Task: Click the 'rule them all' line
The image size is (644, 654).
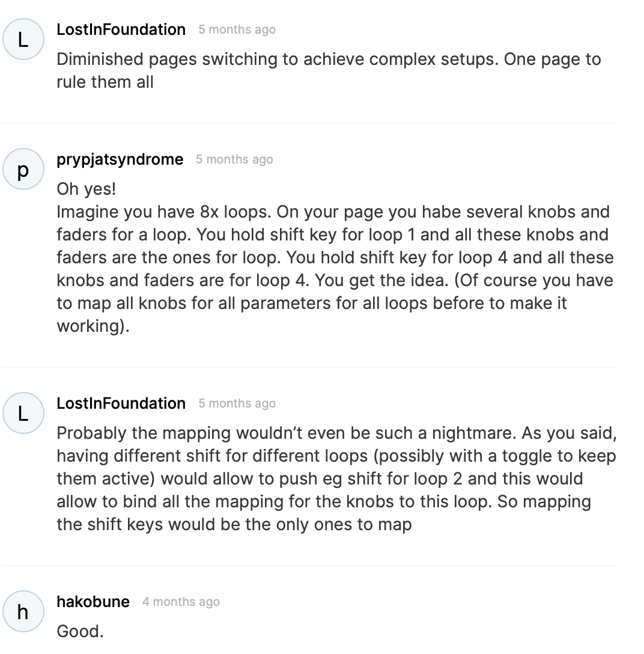Action: (x=105, y=82)
